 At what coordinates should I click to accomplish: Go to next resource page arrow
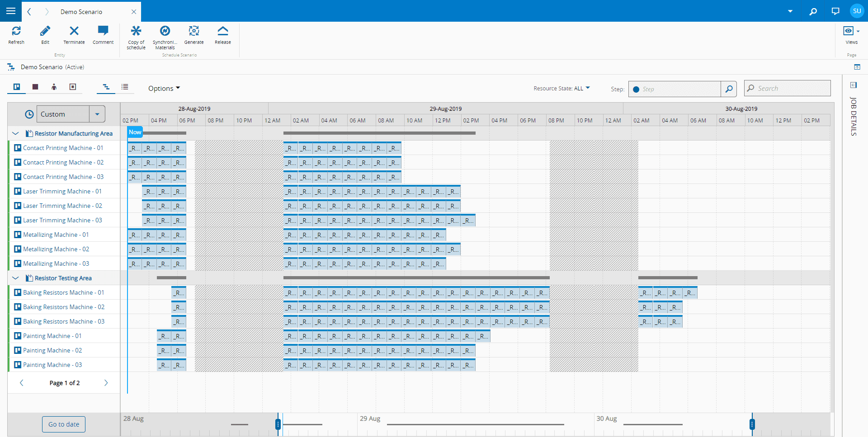coord(106,383)
